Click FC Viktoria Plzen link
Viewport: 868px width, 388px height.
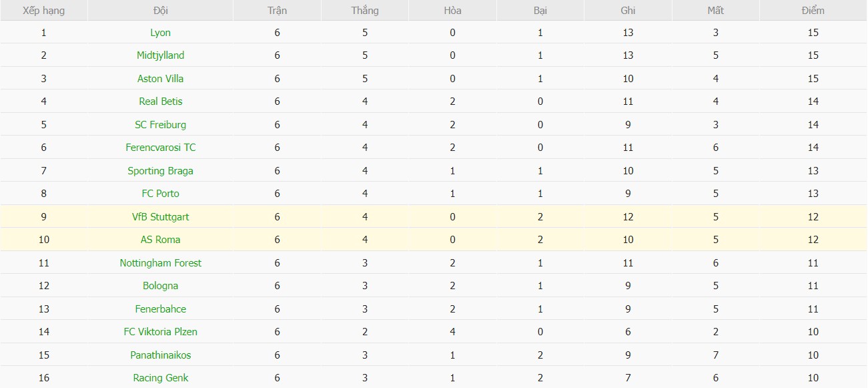[x=160, y=332]
